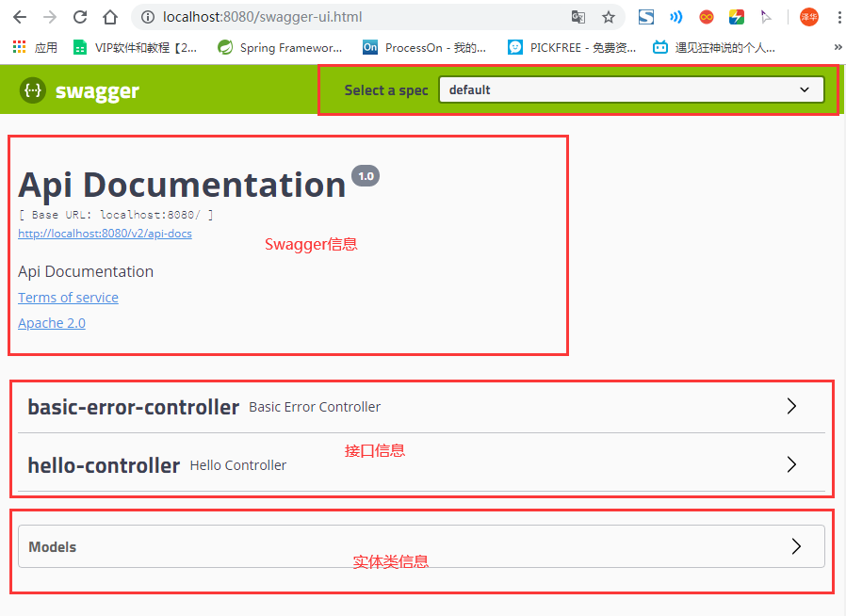Open the ProcessOn bookmark
The height and width of the screenshot is (616, 846).
(x=424, y=47)
